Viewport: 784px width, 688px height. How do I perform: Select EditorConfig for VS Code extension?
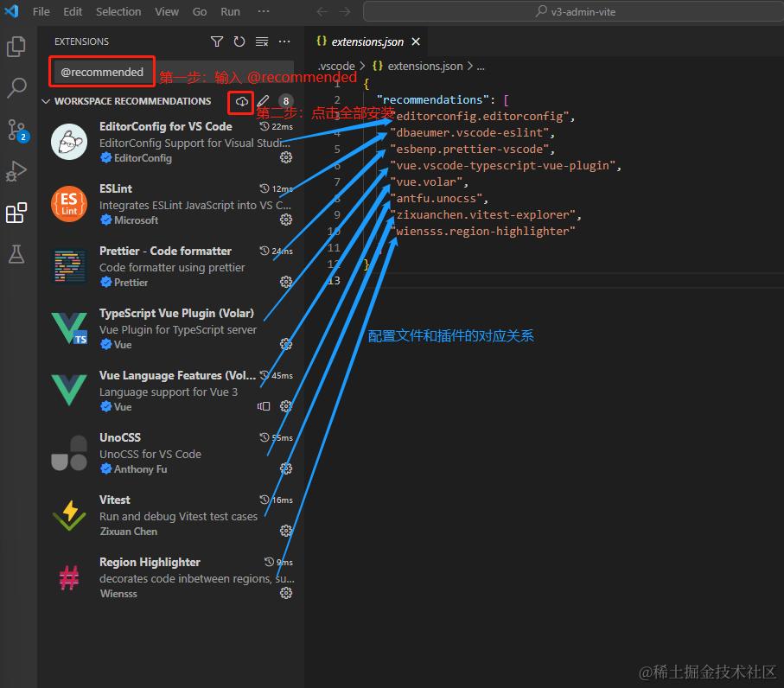(x=171, y=142)
